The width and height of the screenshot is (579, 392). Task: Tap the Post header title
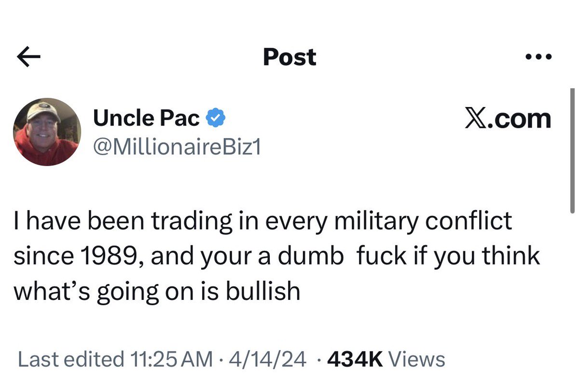[289, 57]
